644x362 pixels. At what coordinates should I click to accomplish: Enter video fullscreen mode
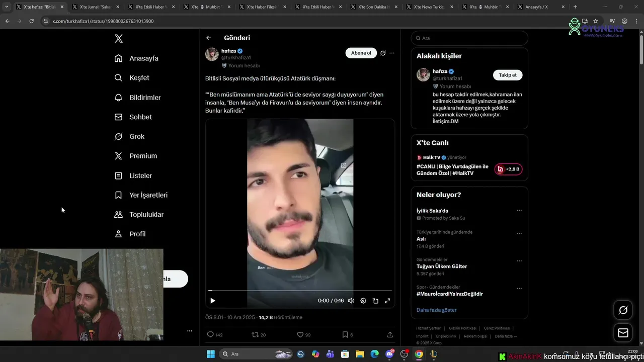[387, 301]
